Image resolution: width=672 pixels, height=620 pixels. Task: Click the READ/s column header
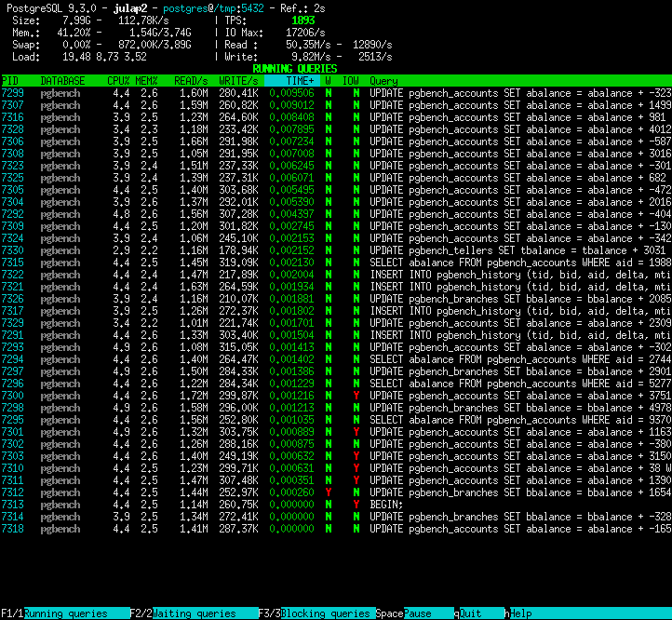[191, 81]
